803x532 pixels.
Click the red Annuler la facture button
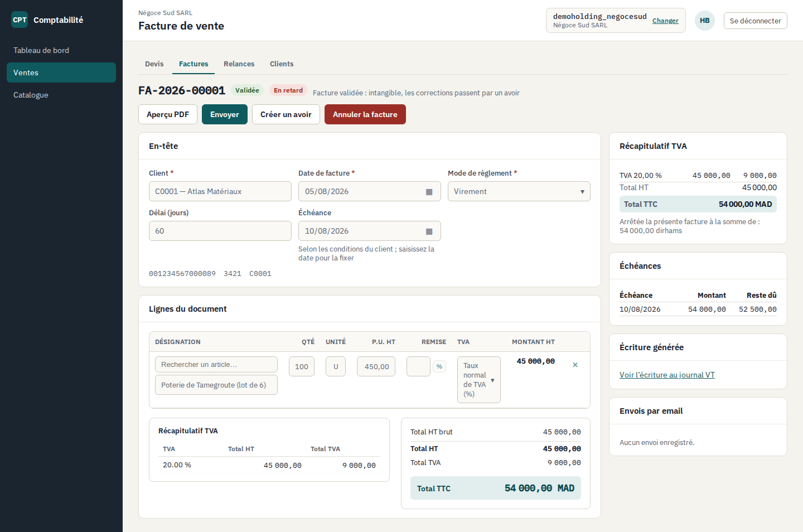(365, 114)
